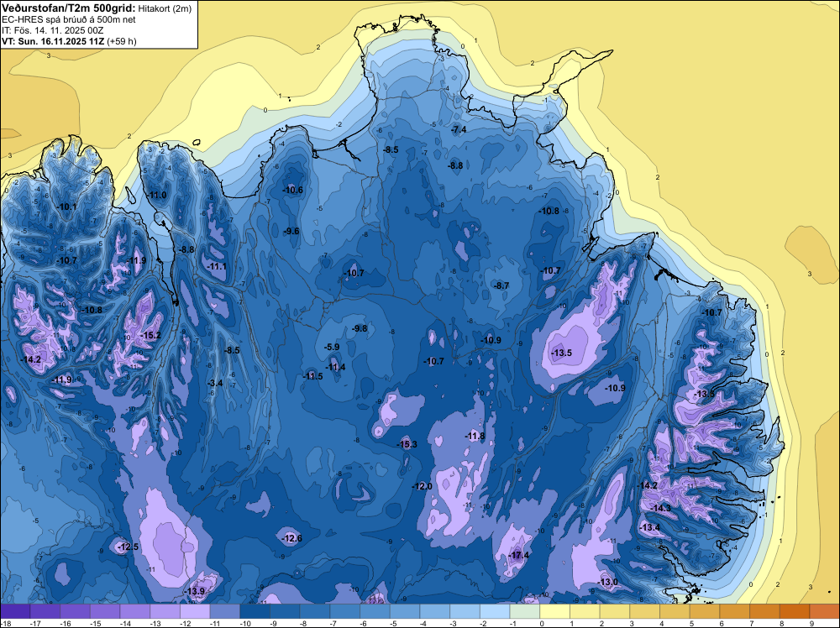Click the 'EC-HRES spá brúuð á 500m net' line
The image size is (840, 628).
pos(69,19)
